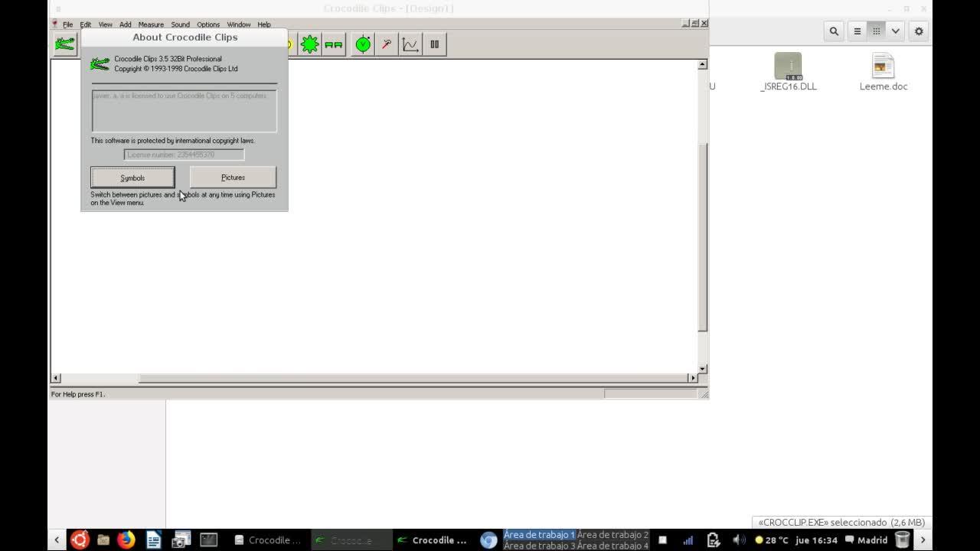Switch to dimmed Crocodile taskbar entry

click(x=351, y=540)
